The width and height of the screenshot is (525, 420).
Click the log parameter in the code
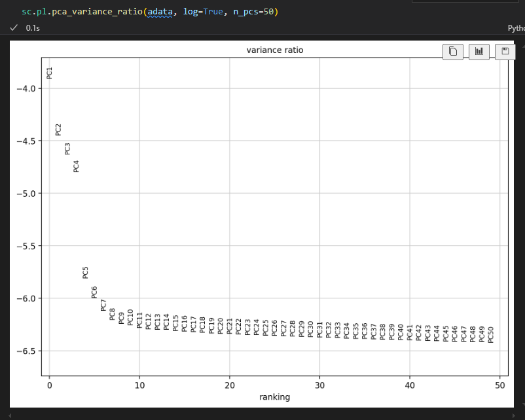190,12
